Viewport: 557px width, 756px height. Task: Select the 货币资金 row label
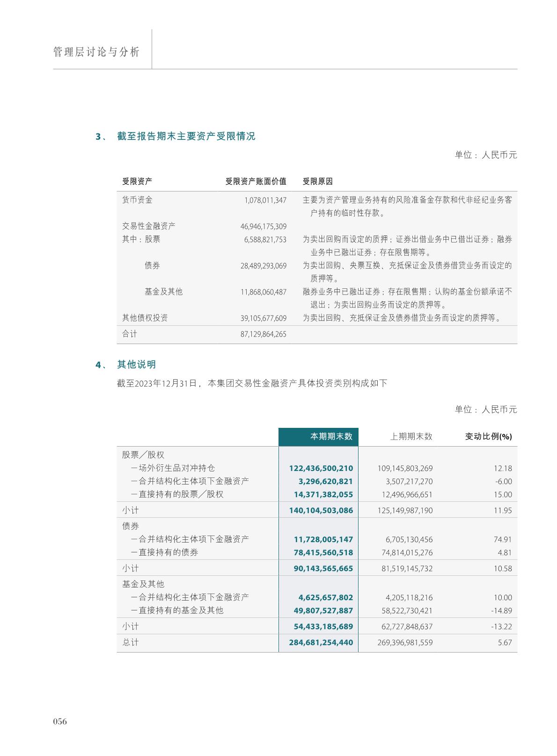pos(137,200)
